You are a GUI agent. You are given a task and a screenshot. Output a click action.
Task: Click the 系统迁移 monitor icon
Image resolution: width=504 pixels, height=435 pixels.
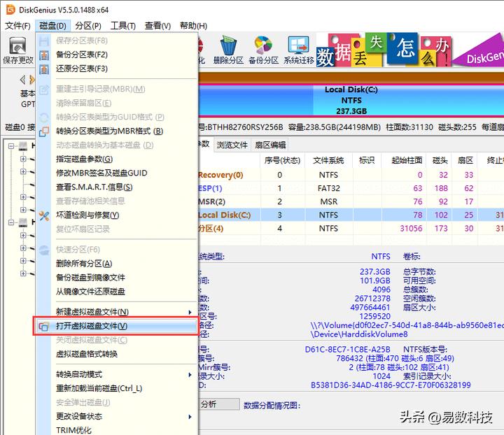pyautogui.click(x=299, y=45)
